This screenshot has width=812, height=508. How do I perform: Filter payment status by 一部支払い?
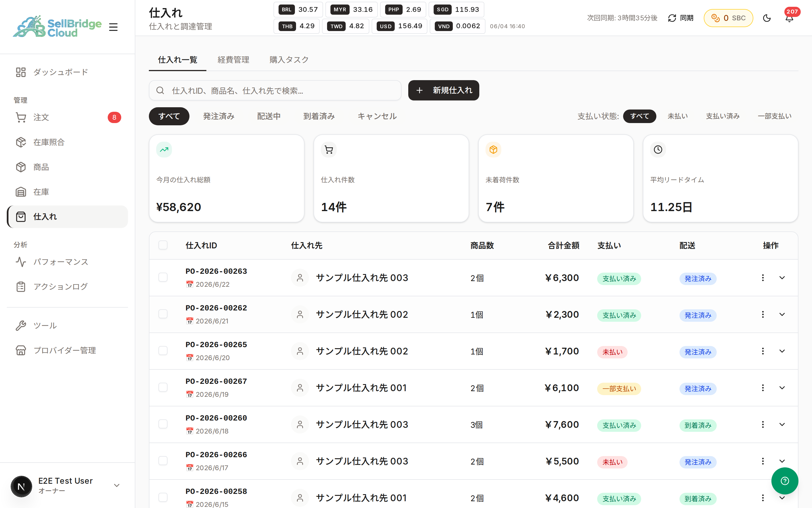pos(775,116)
